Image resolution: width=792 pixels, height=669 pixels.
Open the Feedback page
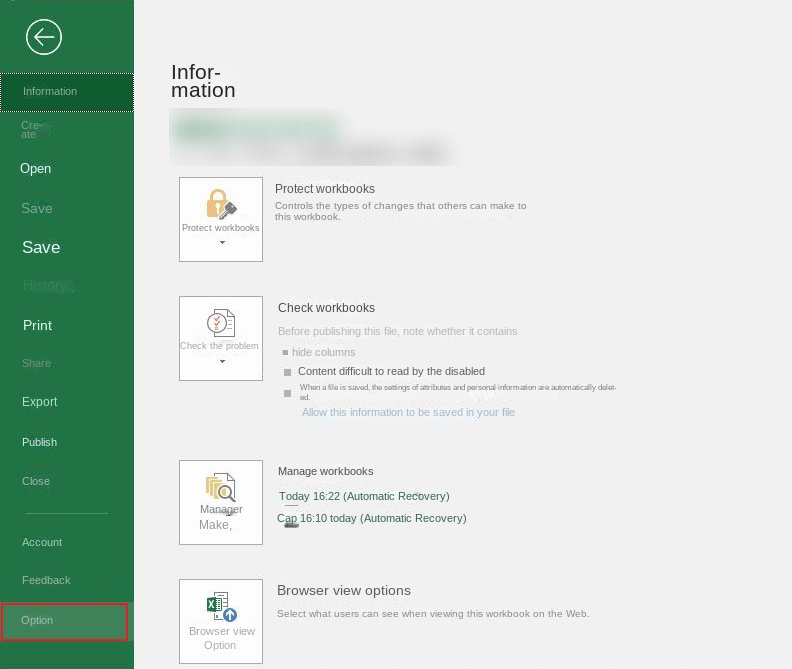[x=46, y=580]
